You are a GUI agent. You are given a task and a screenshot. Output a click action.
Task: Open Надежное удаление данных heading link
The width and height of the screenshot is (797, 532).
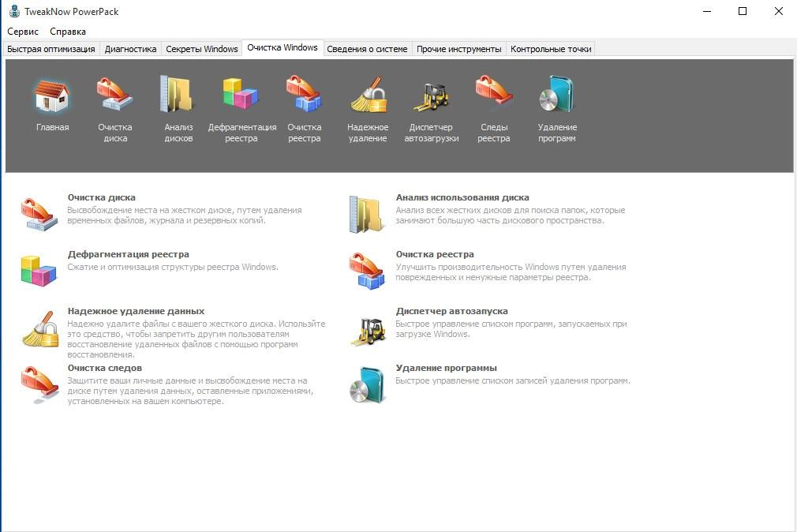136,311
